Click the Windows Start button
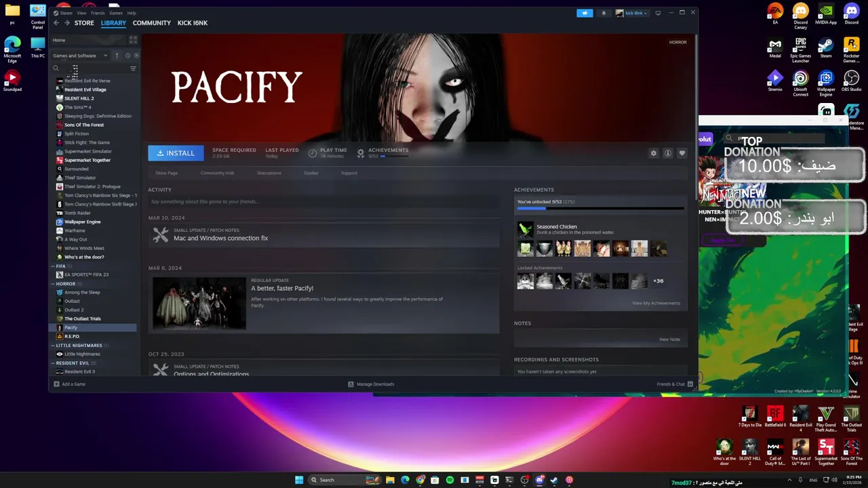868x488 pixels. click(x=299, y=480)
